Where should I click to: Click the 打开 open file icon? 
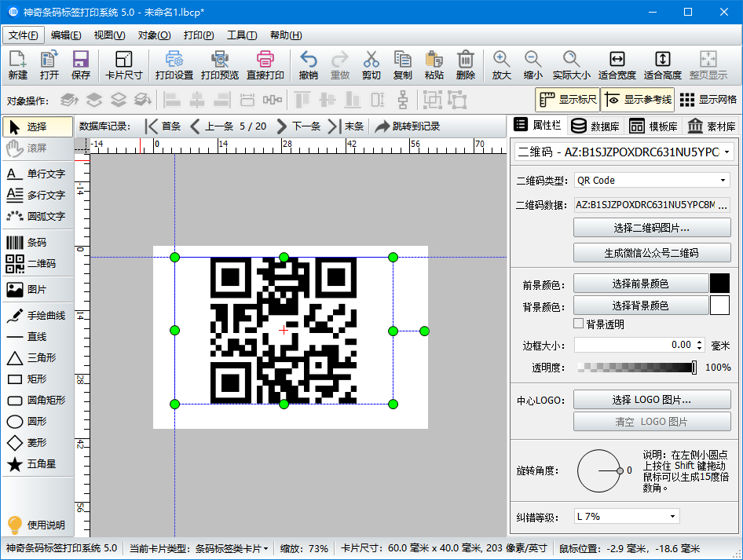(x=49, y=65)
